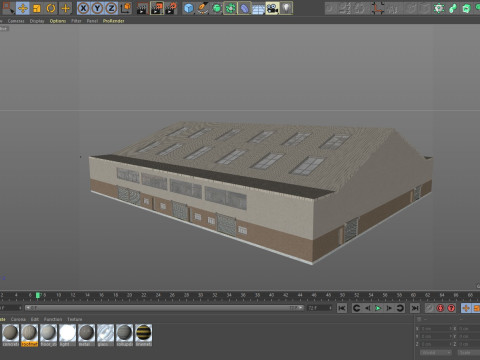
Task: Click the green MoGraph effector icon
Action: (x=453, y=8)
